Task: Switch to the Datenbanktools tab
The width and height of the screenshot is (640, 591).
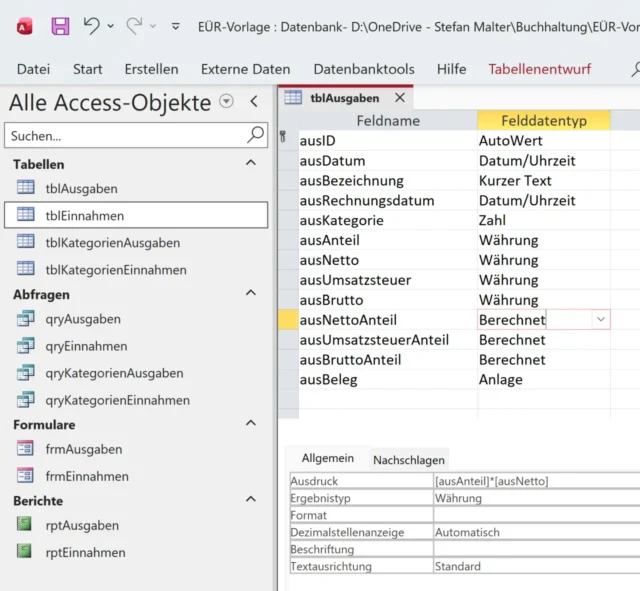Action: 364,69
